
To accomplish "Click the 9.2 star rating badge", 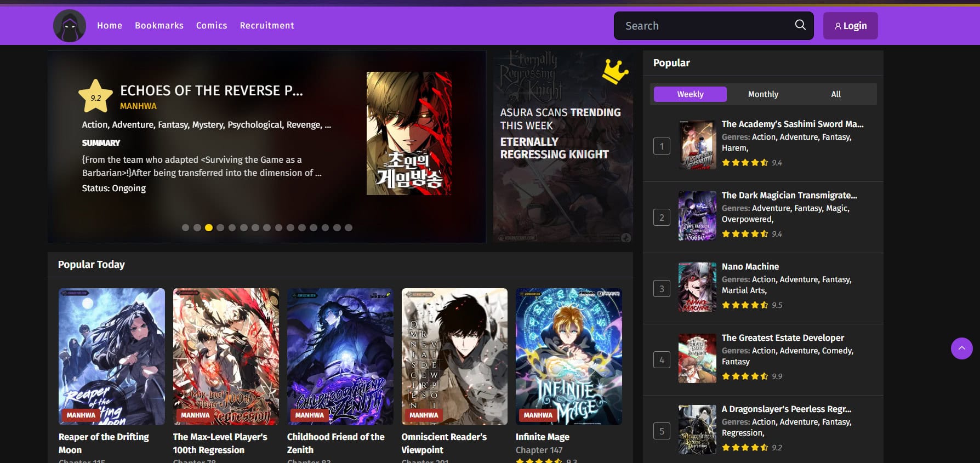I will pyautogui.click(x=96, y=97).
